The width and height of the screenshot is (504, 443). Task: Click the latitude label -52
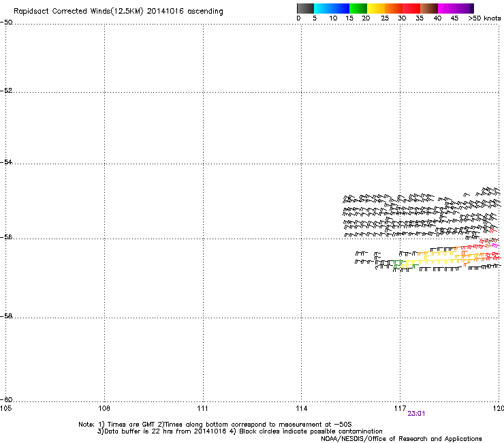point(6,91)
